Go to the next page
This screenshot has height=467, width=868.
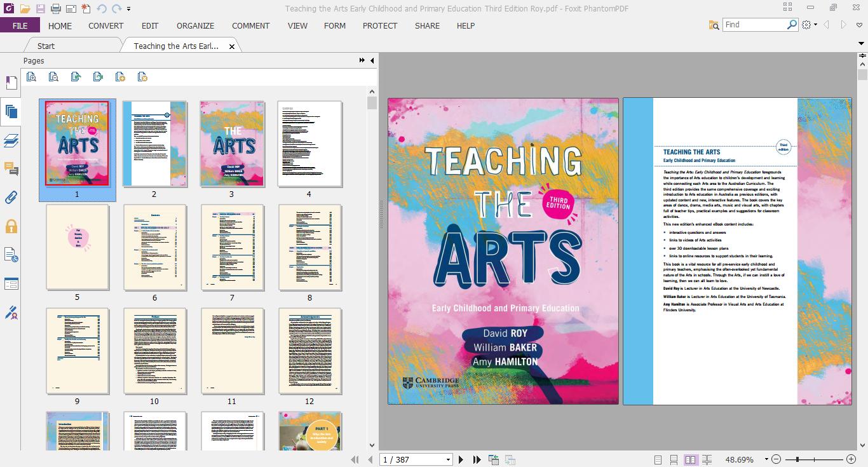461,459
